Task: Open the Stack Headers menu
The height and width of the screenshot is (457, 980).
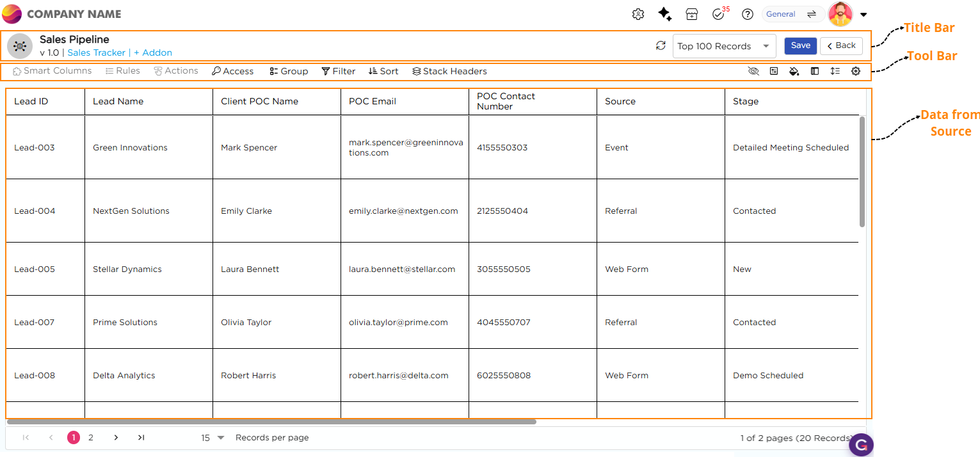Action: (x=449, y=71)
